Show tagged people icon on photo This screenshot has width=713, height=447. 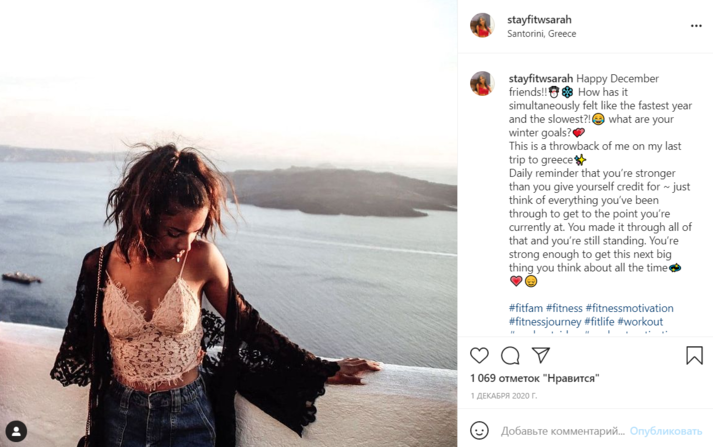[x=16, y=431]
